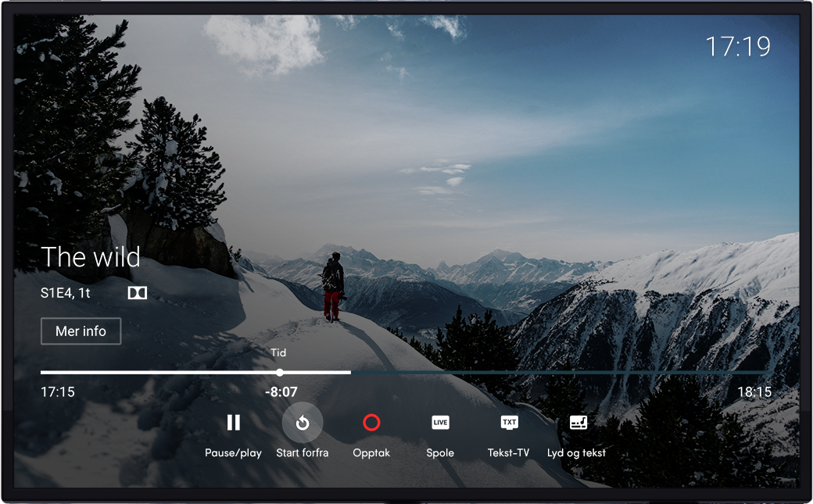Screen dimensions: 813x504
Task: Click the 17:15 program start time
Action: 58,392
